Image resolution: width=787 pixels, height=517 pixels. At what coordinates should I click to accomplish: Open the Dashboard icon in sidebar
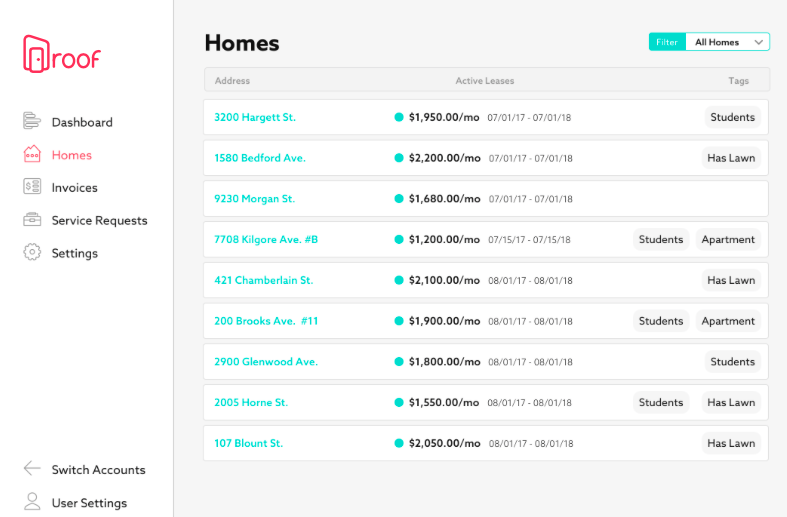[32, 121]
